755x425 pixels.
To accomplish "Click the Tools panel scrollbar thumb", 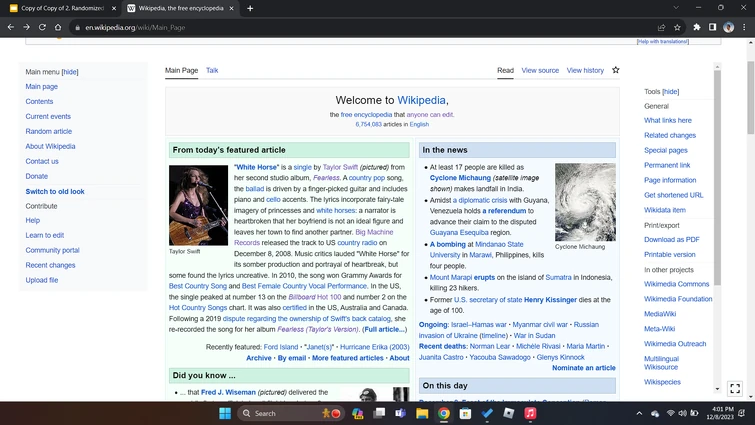I will pos(717,177).
